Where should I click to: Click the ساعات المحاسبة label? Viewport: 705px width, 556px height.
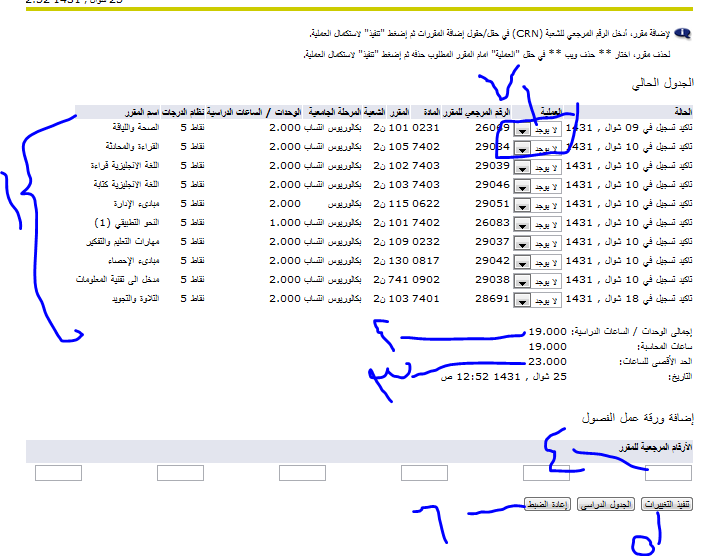(x=665, y=347)
